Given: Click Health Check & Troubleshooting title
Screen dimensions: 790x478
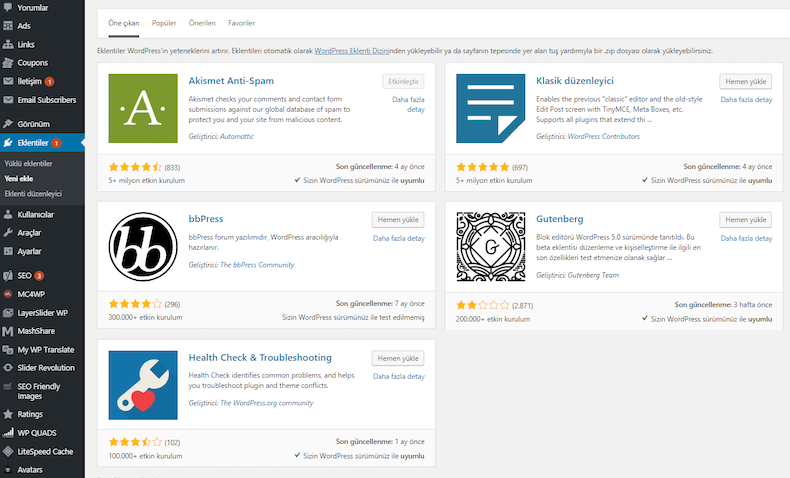Looking at the screenshot, I should 260,358.
